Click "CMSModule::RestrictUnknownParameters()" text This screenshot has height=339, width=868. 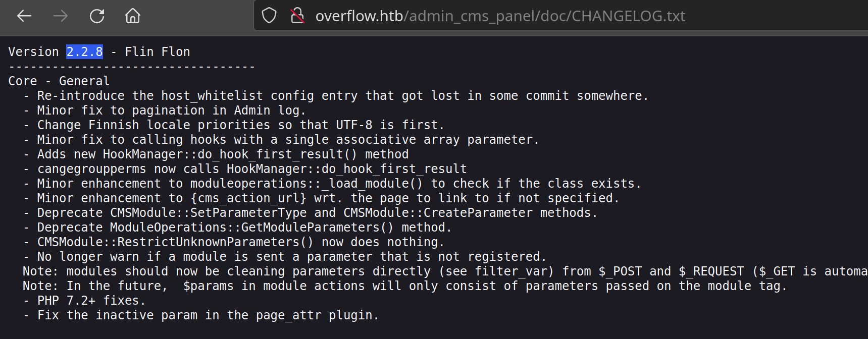[x=175, y=242]
